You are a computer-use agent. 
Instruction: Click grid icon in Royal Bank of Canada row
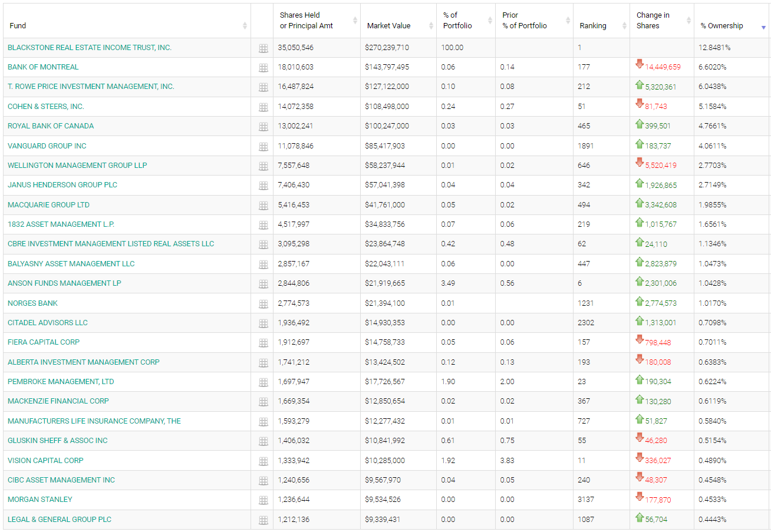tap(263, 127)
